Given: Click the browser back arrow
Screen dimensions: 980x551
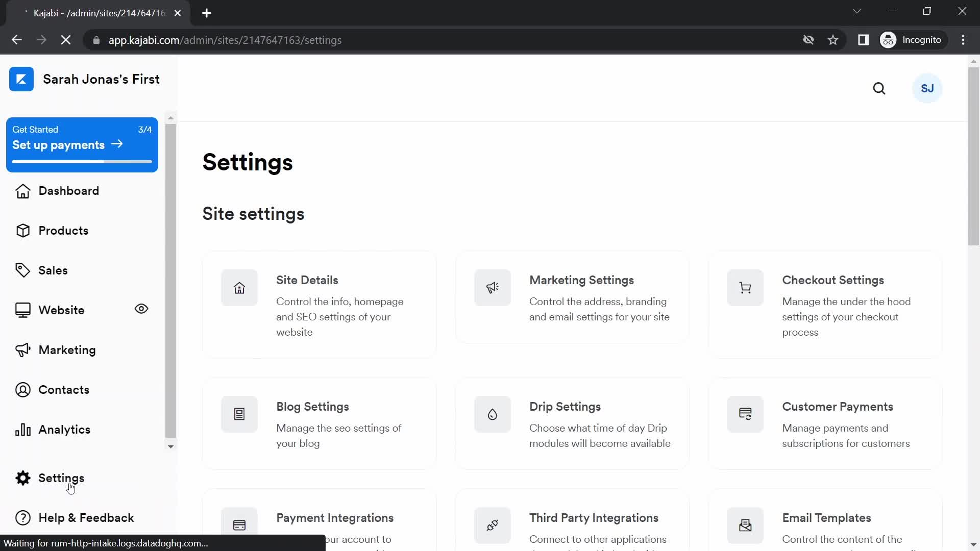Looking at the screenshot, I should 17,40.
